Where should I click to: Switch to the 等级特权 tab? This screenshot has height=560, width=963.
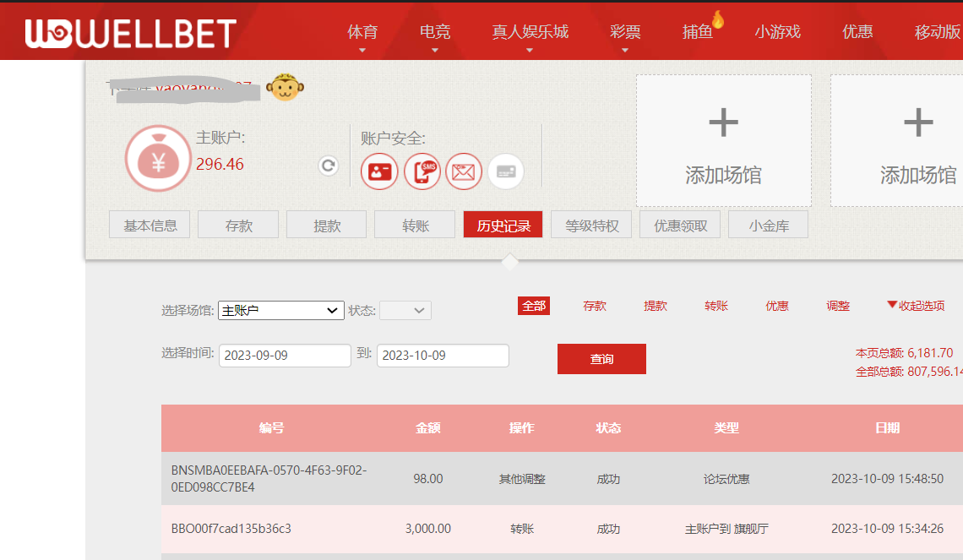[592, 225]
